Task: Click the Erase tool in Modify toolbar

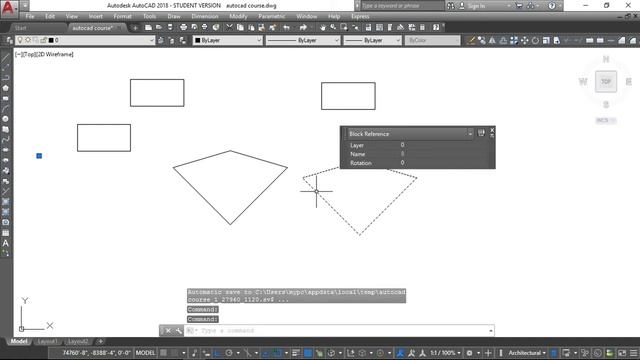Action: (x=471, y=40)
